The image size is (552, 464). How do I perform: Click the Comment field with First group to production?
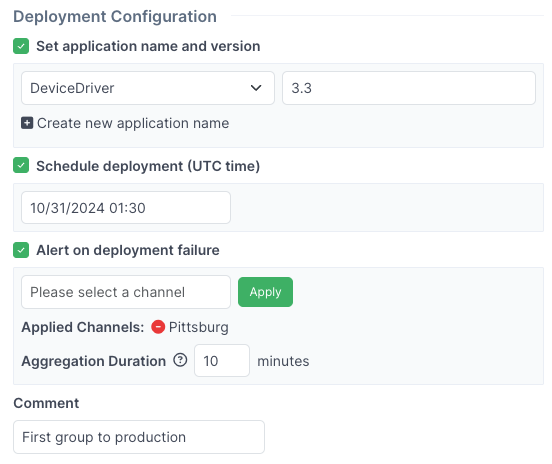point(139,437)
